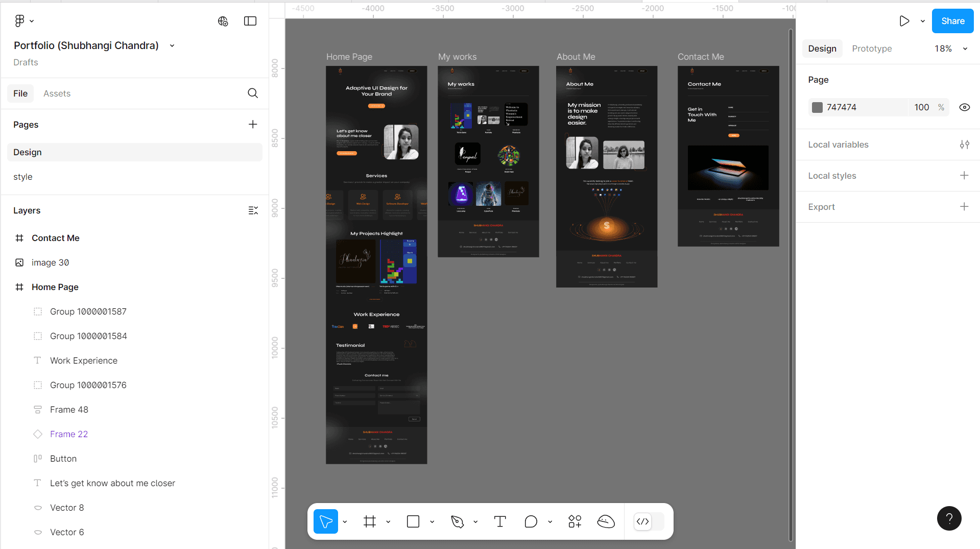Switch to the Prototype tab
980x549 pixels.
point(872,49)
